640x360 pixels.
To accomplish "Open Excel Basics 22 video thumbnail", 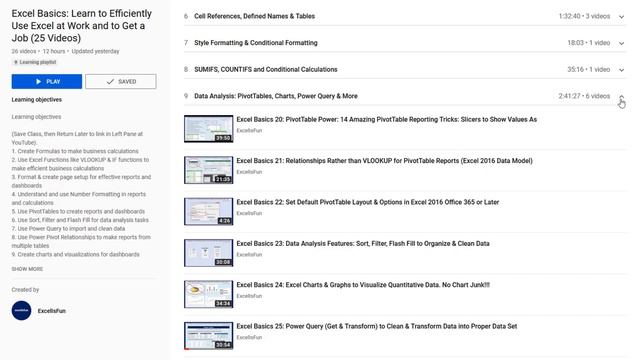I will [x=209, y=211].
